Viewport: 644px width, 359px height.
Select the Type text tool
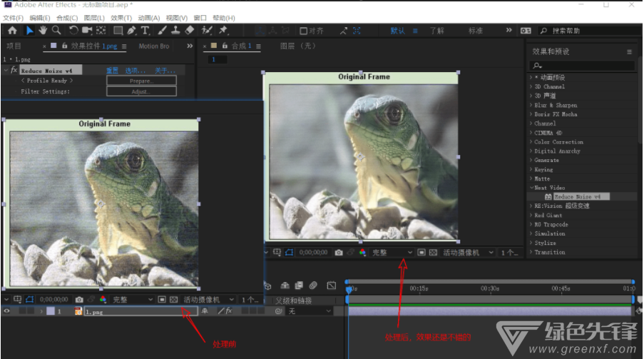click(145, 31)
